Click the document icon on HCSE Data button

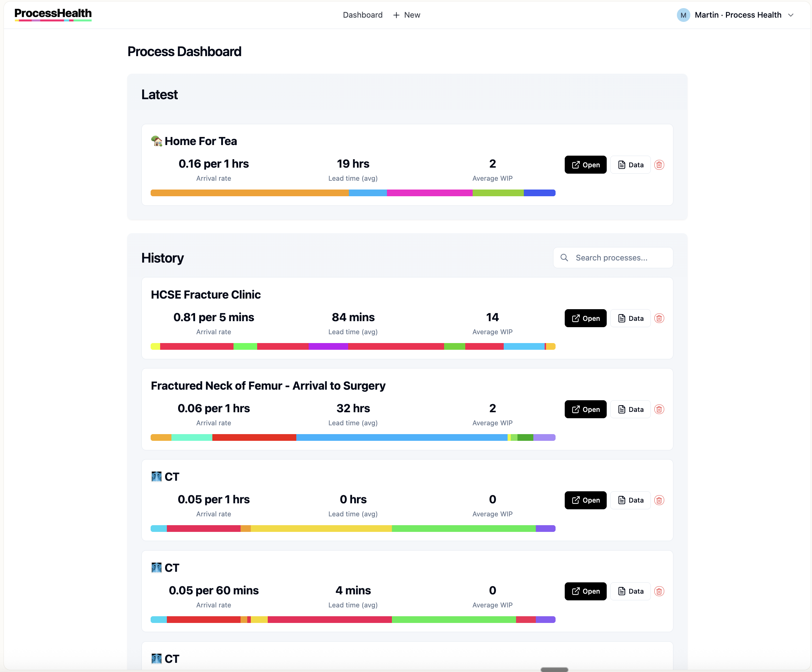[x=622, y=318]
